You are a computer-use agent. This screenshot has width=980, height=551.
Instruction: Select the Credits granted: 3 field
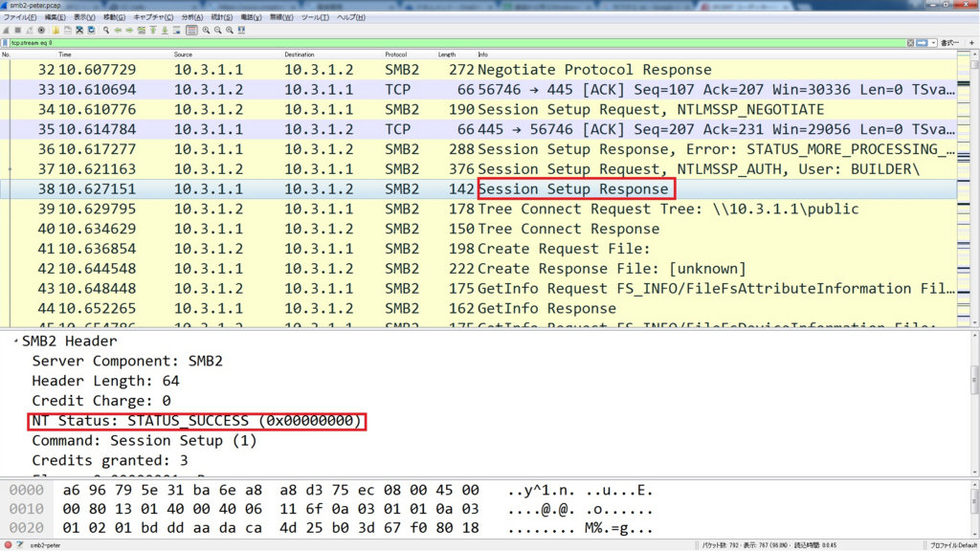tap(110, 461)
